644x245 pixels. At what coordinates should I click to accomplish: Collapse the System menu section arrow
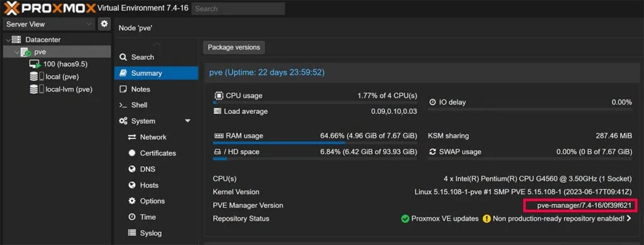(x=187, y=121)
